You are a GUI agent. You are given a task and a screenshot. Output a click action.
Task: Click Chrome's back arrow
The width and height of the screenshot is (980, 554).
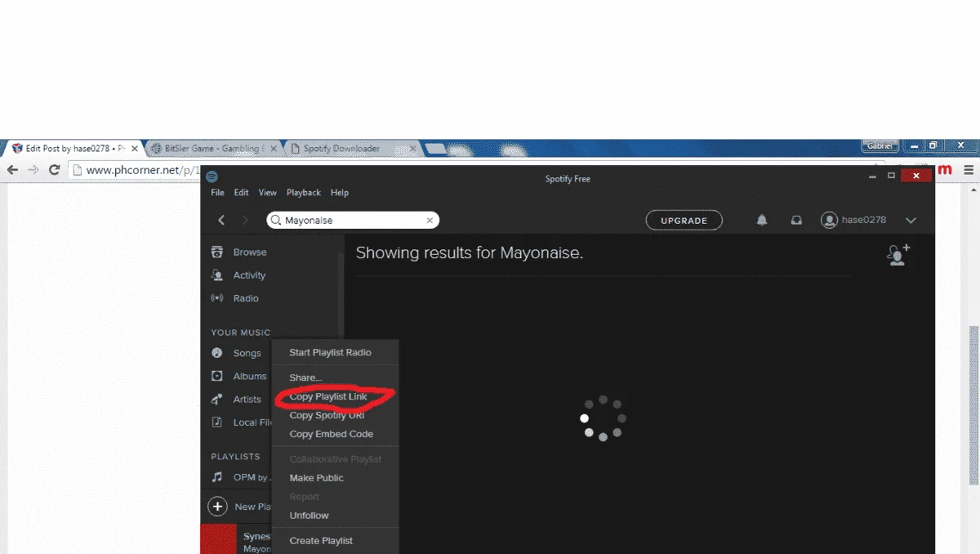12,170
